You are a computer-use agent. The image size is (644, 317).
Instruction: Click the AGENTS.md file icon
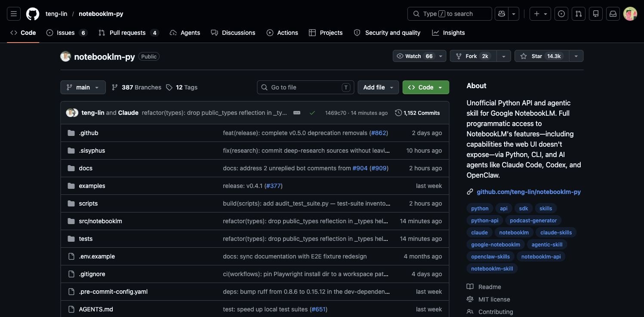point(71,309)
